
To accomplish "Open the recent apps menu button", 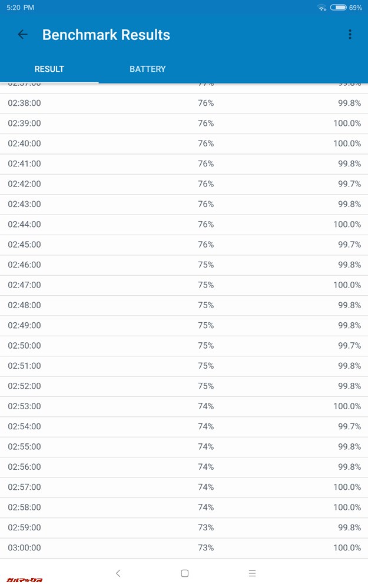I will click(x=252, y=573).
